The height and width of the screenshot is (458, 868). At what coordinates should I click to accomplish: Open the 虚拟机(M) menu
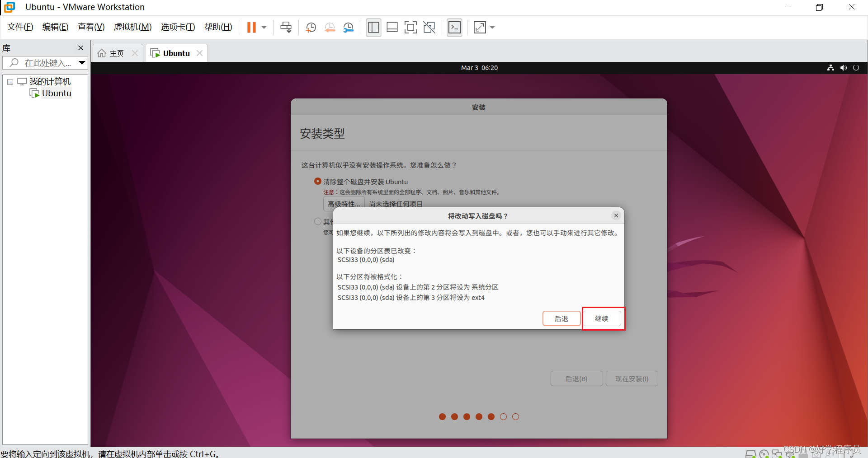[x=133, y=27]
